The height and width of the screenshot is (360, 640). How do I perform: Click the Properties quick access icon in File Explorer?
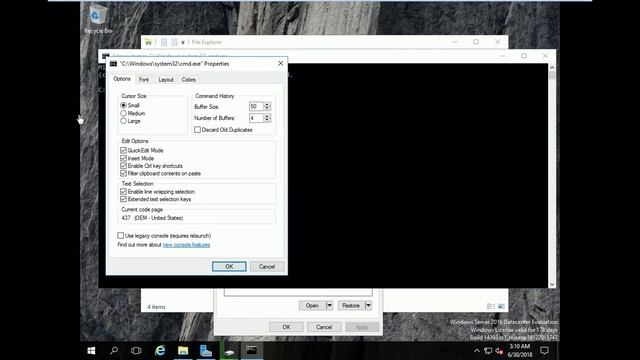tap(164, 42)
